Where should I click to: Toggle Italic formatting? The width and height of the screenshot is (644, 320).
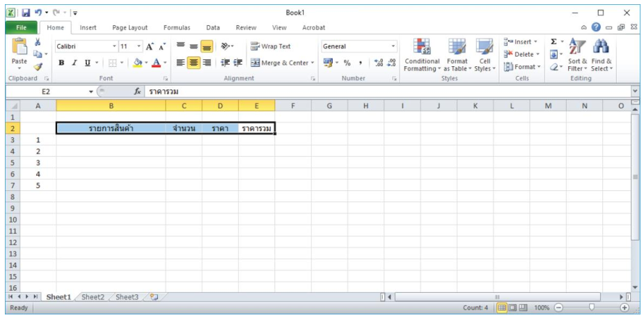pos(74,63)
